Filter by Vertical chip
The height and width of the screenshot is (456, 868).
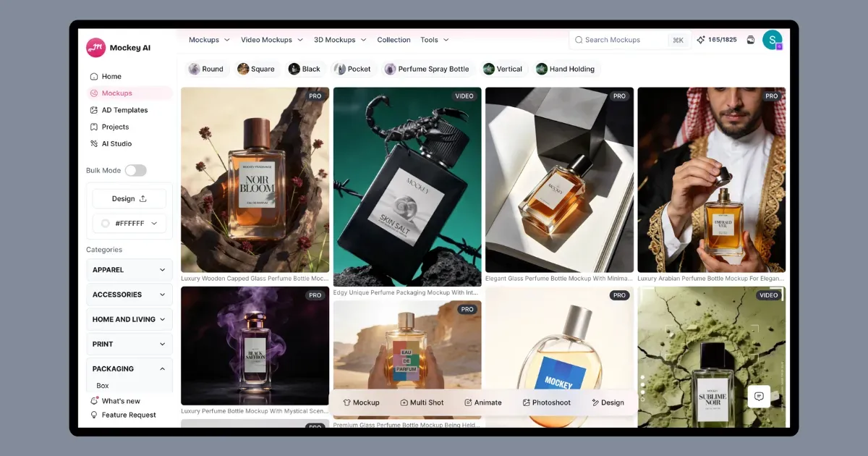(x=503, y=69)
